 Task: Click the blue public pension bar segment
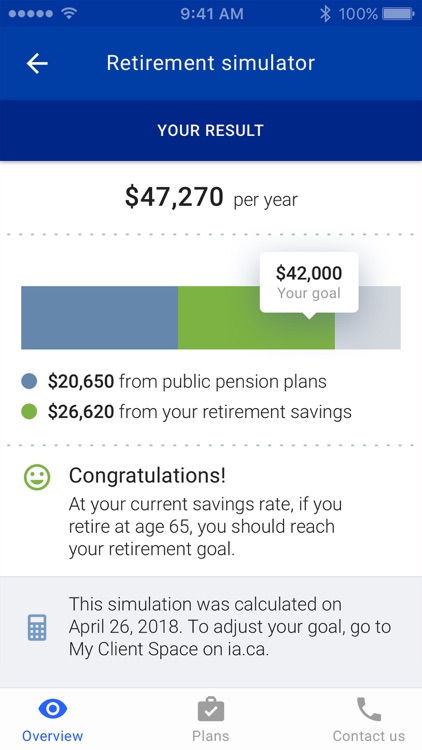coord(100,318)
